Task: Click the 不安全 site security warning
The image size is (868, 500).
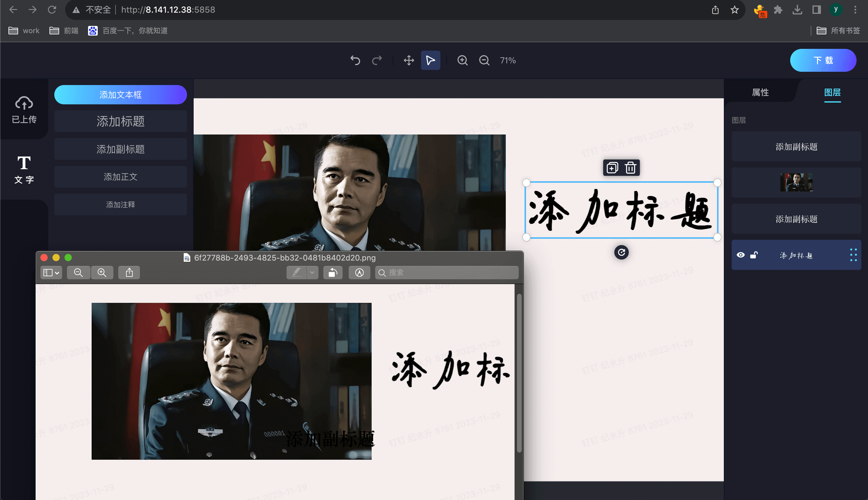Action: [x=92, y=10]
